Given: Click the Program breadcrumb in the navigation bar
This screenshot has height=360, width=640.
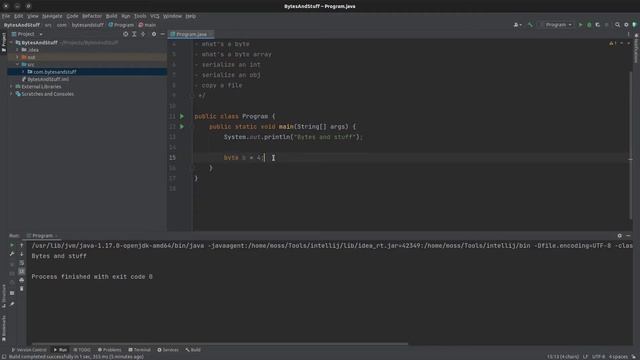Looking at the screenshot, I should (121, 25).
